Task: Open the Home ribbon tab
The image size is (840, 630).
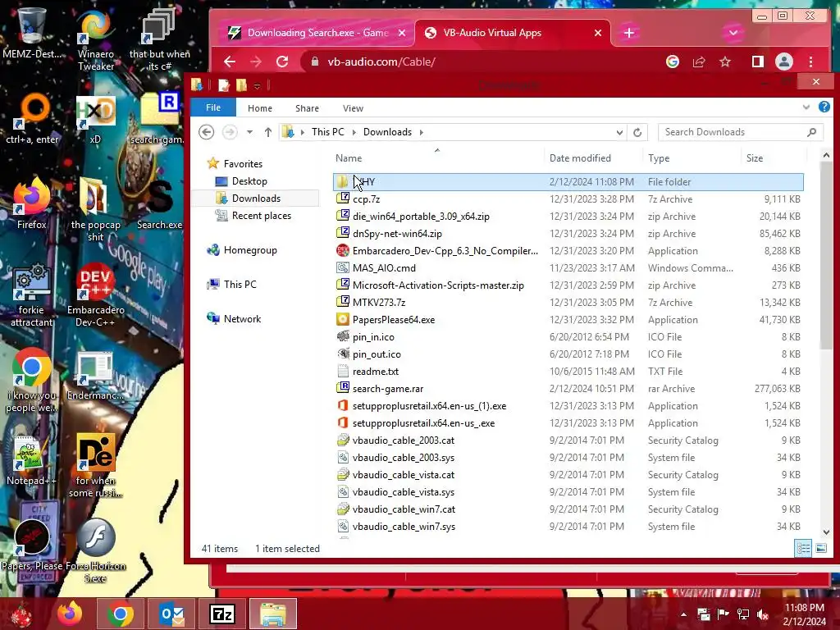Action: click(x=260, y=108)
